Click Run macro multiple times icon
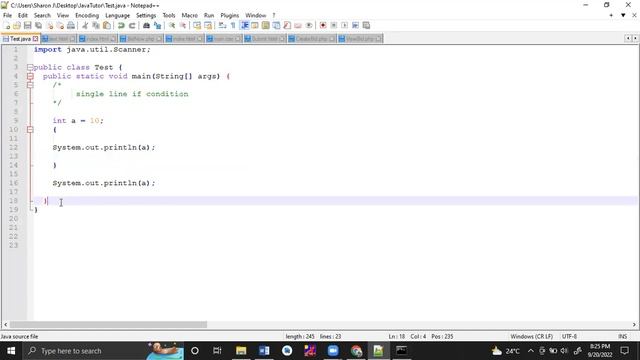 pos(355,26)
